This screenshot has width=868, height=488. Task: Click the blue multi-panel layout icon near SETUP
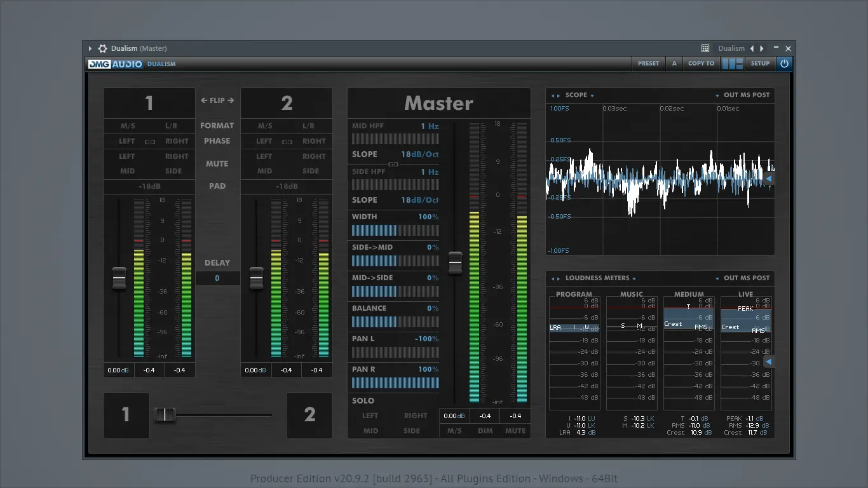coord(732,64)
